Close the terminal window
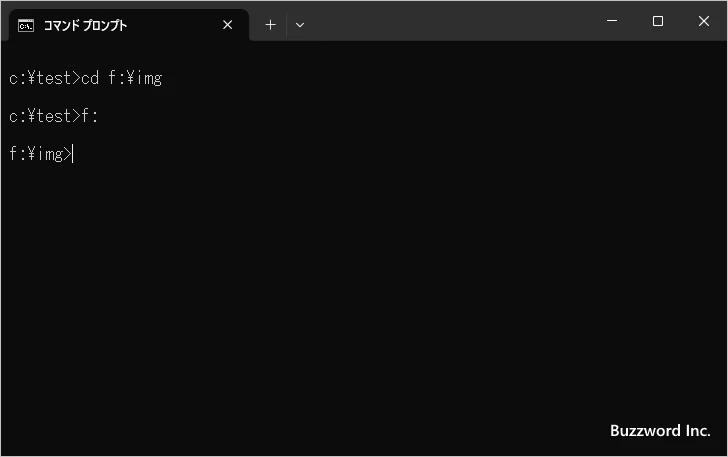The image size is (728, 457). pyautogui.click(x=704, y=21)
